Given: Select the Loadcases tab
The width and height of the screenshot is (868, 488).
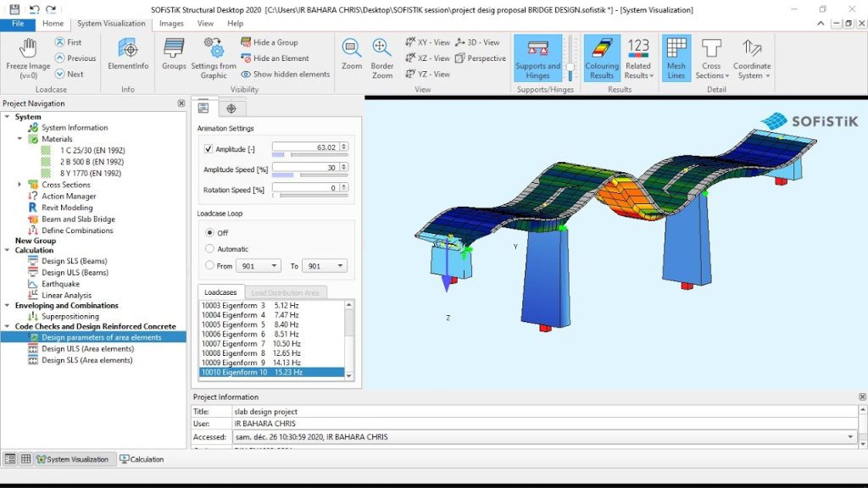Looking at the screenshot, I should pos(220,292).
